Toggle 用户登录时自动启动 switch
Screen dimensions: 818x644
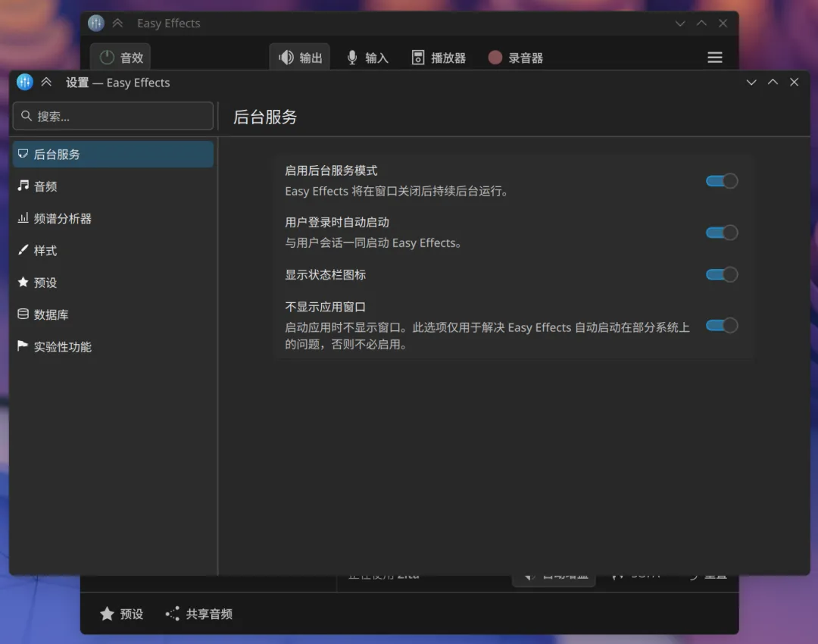pyautogui.click(x=722, y=233)
